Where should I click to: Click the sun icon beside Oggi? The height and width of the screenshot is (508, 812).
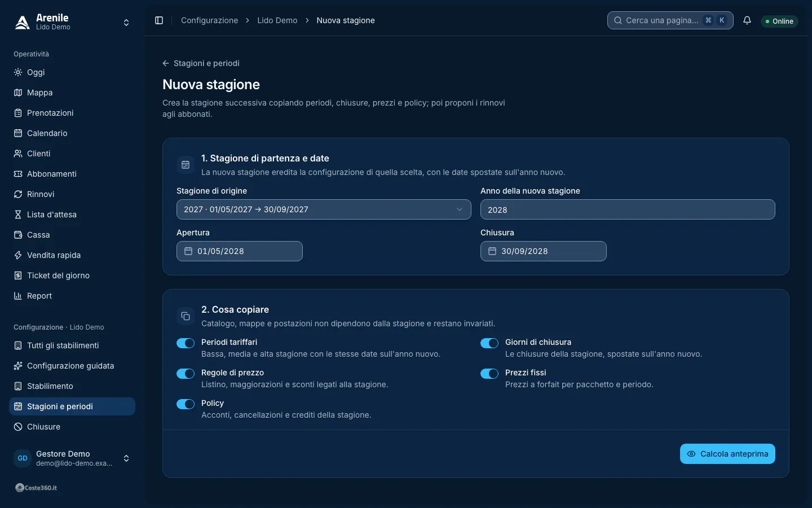[18, 72]
